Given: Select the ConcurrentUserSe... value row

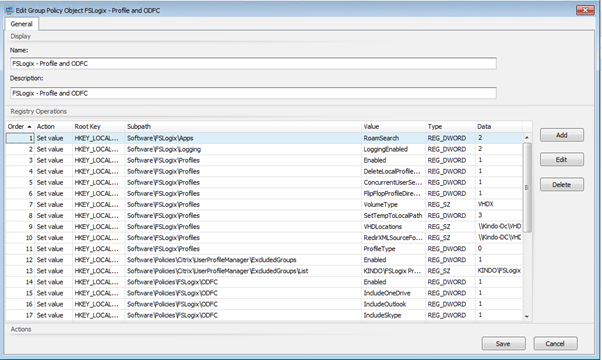Looking at the screenshot, I should 264,182.
